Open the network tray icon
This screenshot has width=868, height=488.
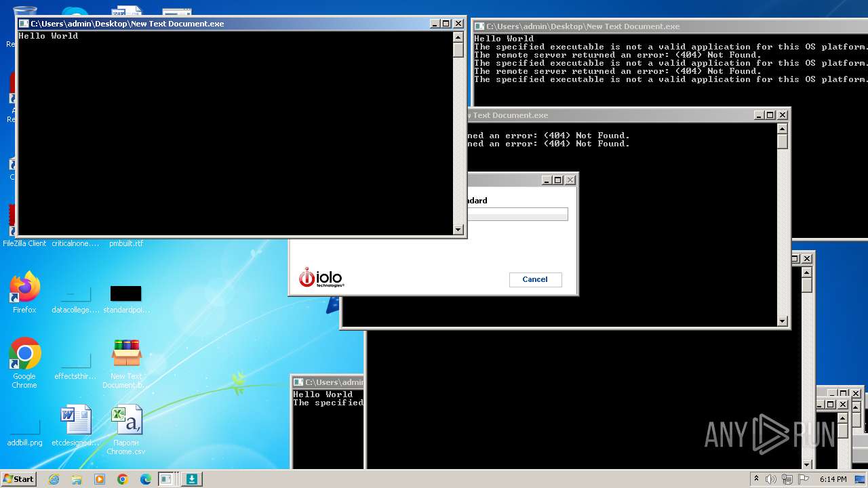click(787, 479)
